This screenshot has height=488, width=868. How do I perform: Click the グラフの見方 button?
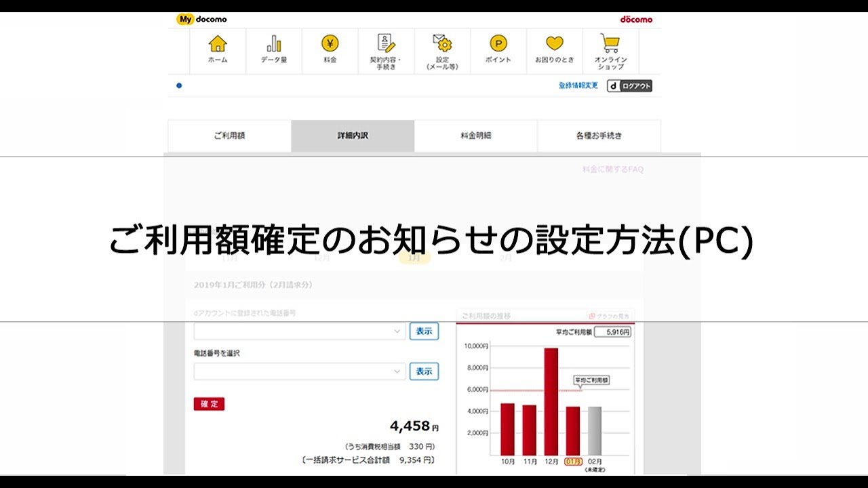610,316
